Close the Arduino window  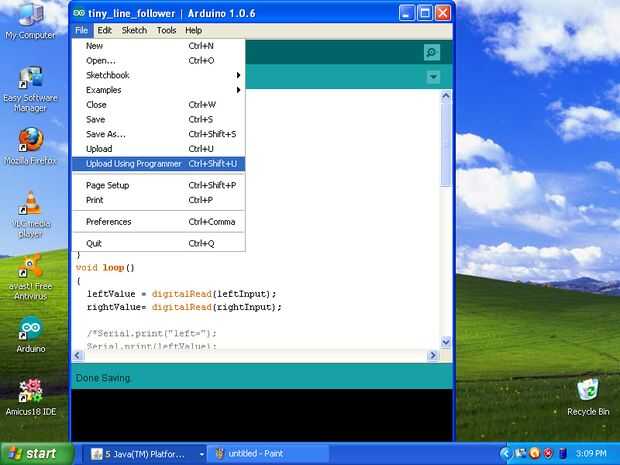click(x=443, y=13)
